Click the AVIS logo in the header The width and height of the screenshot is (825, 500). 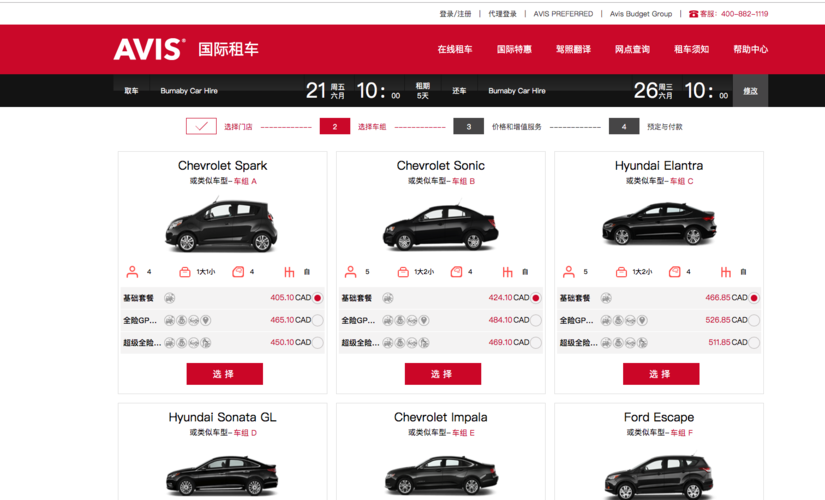click(149, 49)
